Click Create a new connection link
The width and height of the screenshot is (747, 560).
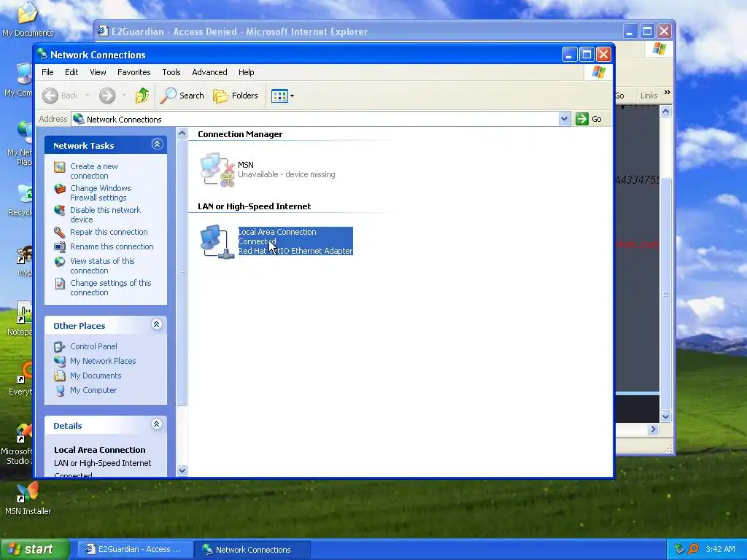pyautogui.click(x=94, y=171)
